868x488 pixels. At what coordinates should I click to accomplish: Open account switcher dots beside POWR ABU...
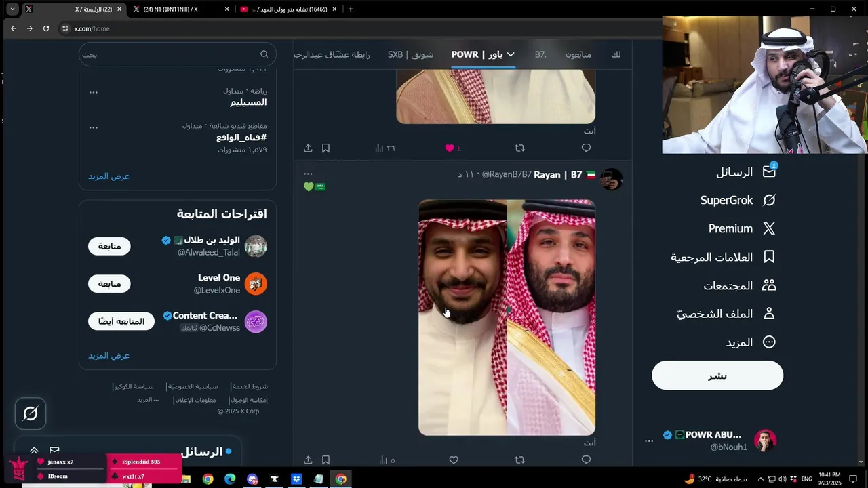coord(649,441)
